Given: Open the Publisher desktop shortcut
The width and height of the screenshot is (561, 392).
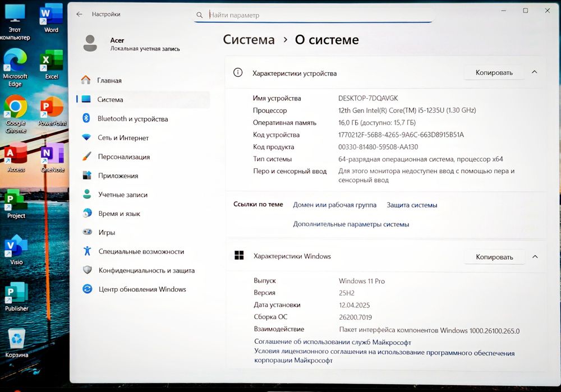Looking at the screenshot, I should pos(16,297).
